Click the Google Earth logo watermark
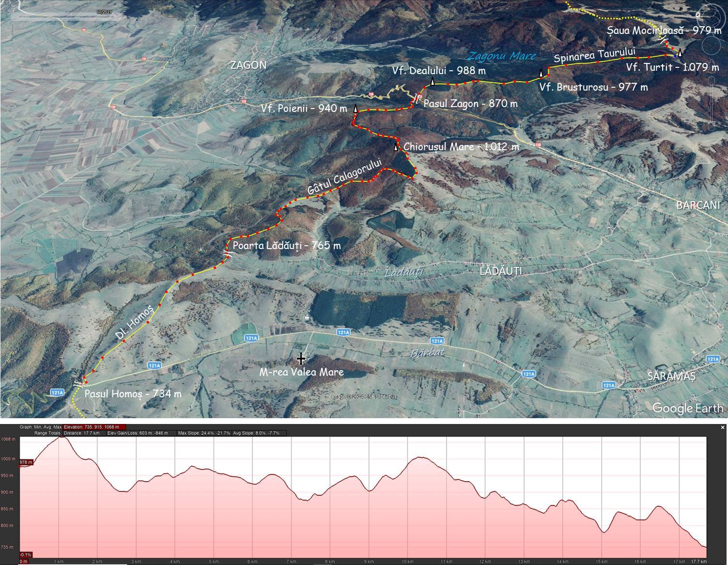The width and height of the screenshot is (728, 565). tap(688, 408)
